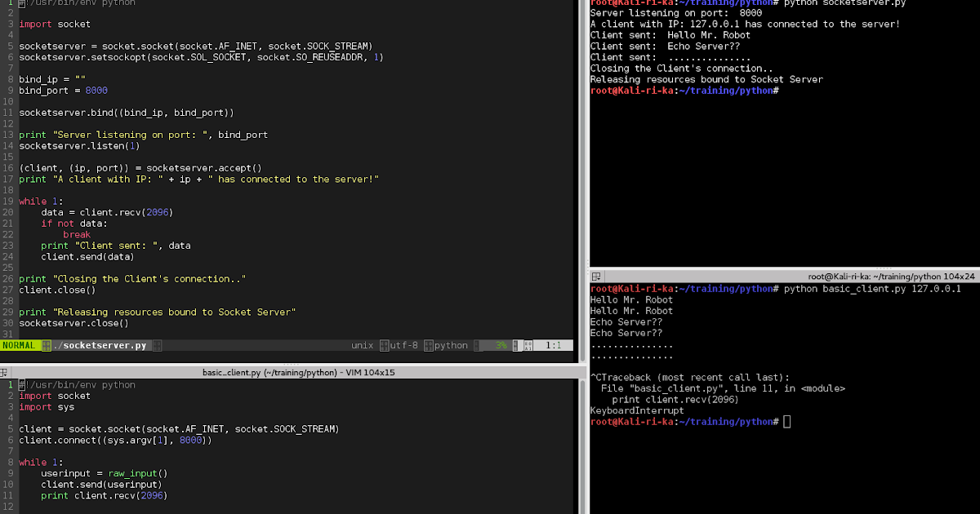Click the 'python' filetype in the status line

(451, 346)
